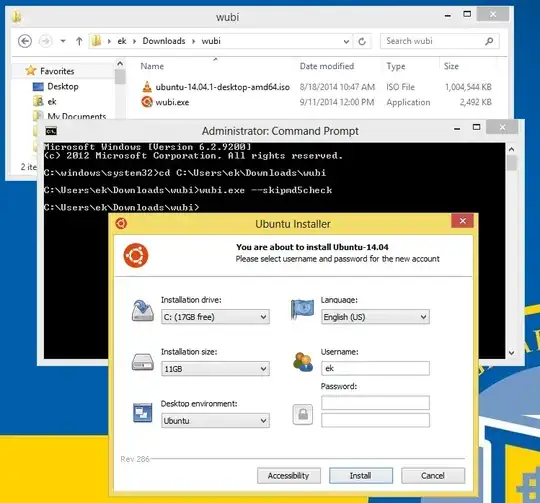
Task: Open Desktop in the navigation pane
Action: point(63,86)
